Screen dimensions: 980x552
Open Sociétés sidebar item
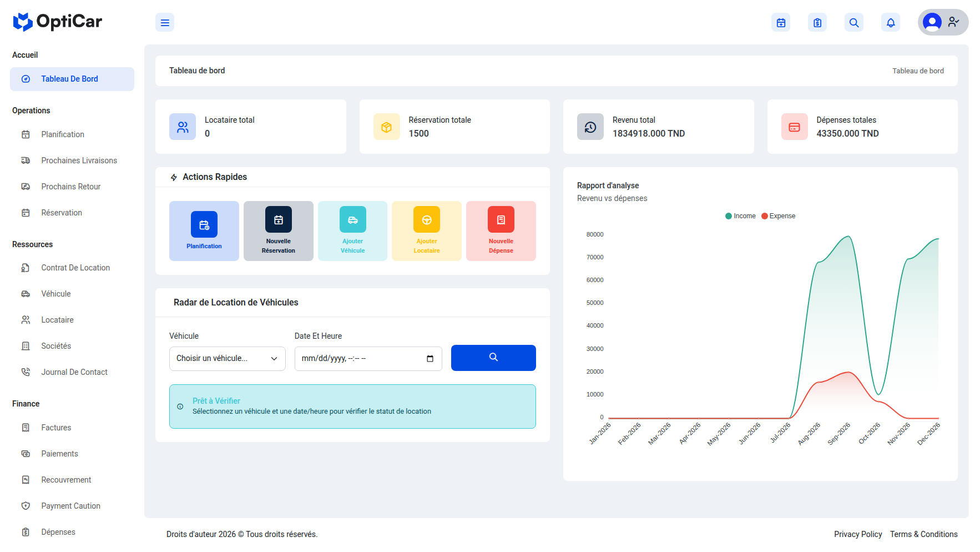(72, 346)
